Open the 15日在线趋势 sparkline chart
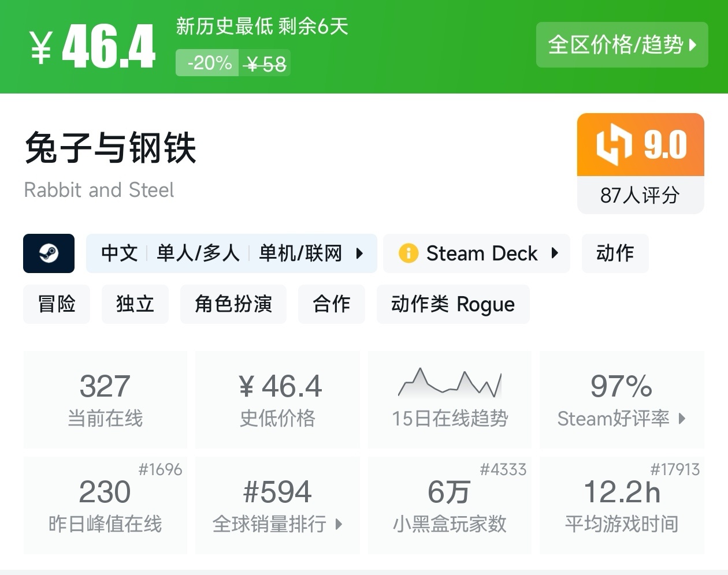728x575 pixels. click(x=450, y=383)
